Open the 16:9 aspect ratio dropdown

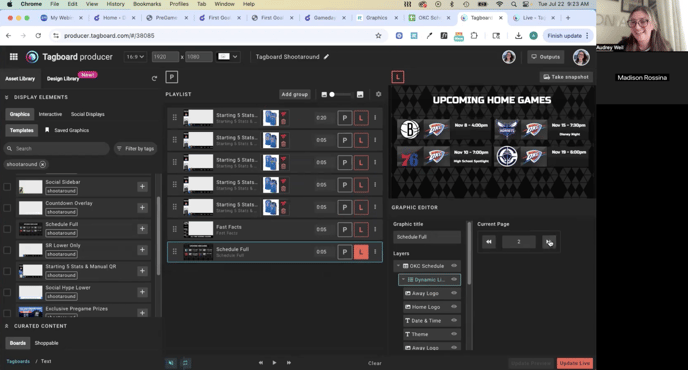tap(135, 57)
